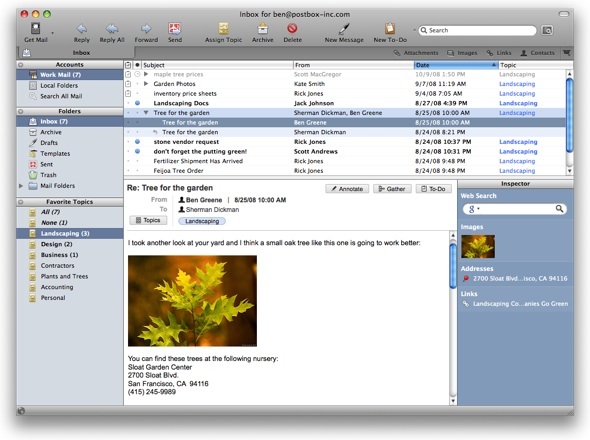
Task: Click the message body vertical scrollbar
Action: 453,318
